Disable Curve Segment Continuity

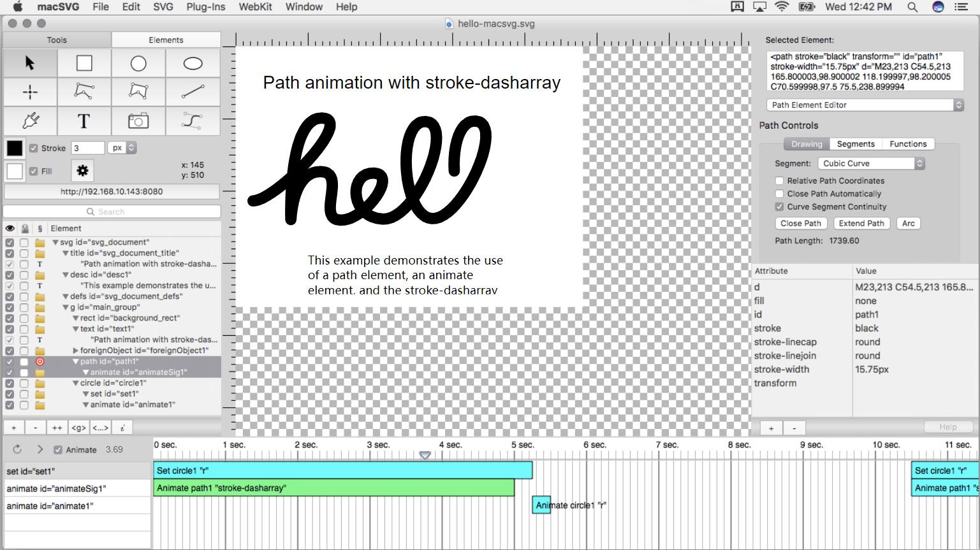click(x=779, y=206)
